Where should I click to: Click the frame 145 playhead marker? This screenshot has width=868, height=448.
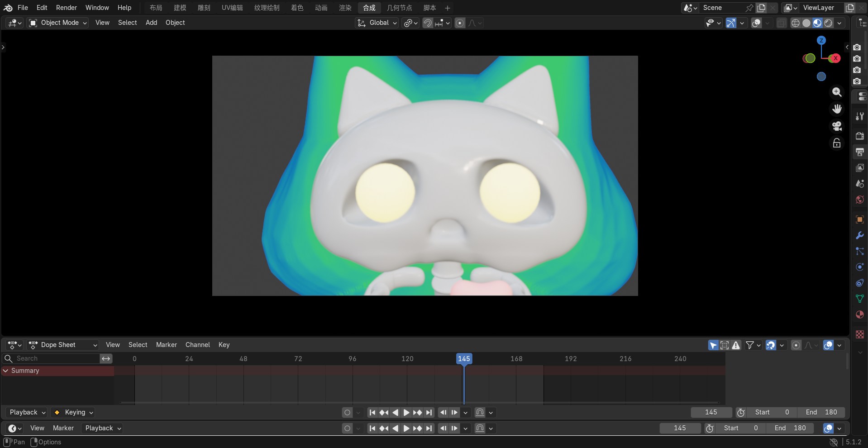tap(464, 358)
